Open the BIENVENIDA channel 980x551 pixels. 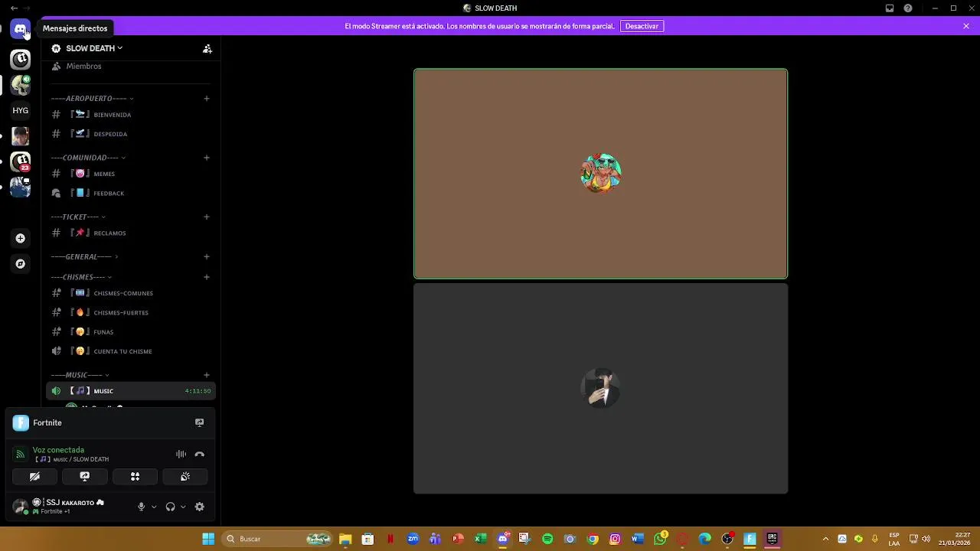point(130,115)
